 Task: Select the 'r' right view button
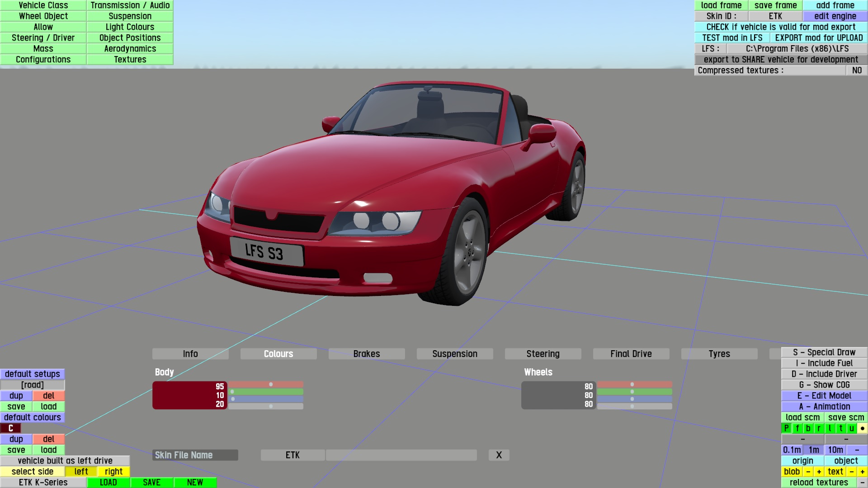click(819, 428)
